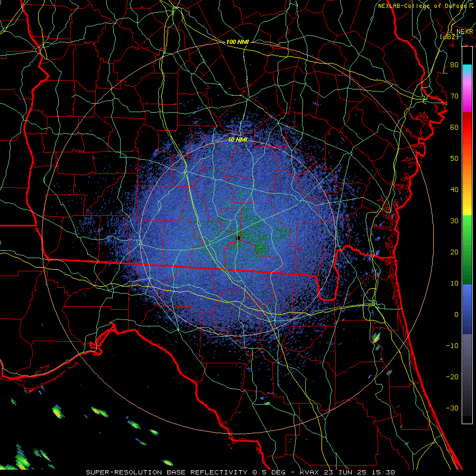The width and height of the screenshot is (476, 476).
Task: Click the "0" value on the dBZ scale
Action: coord(456,315)
